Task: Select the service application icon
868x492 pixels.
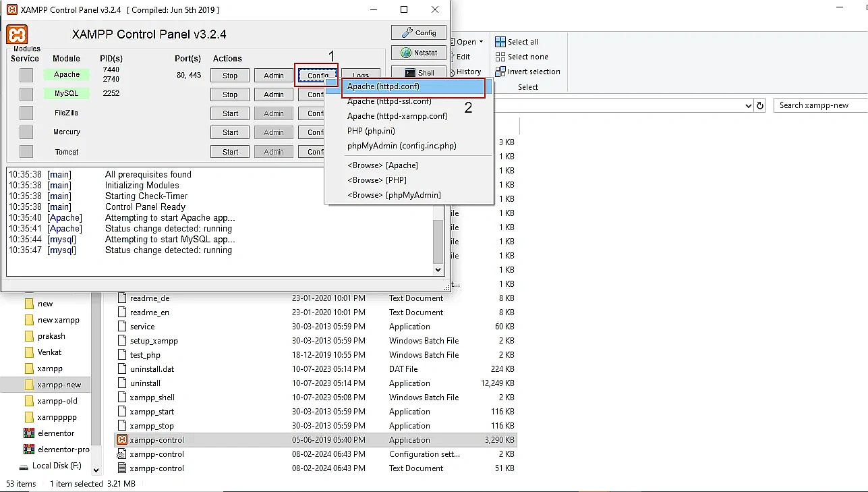Action: (122, 327)
